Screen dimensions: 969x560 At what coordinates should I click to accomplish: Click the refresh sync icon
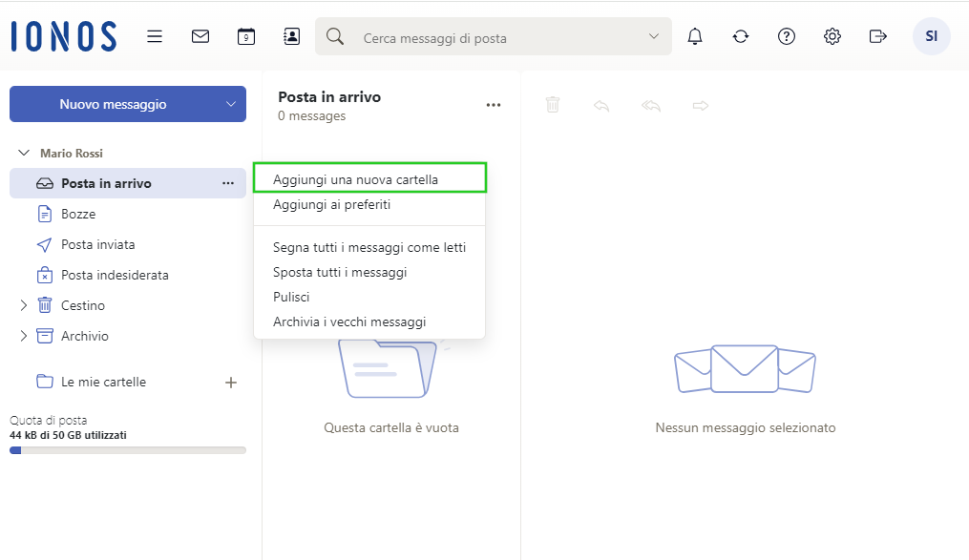click(x=741, y=36)
